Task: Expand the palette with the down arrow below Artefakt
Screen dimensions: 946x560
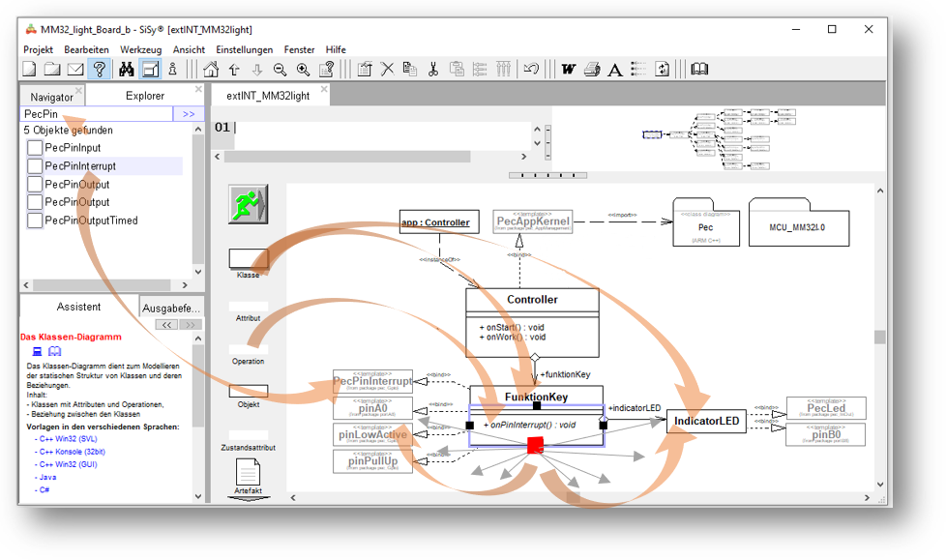Action: pyautogui.click(x=249, y=497)
